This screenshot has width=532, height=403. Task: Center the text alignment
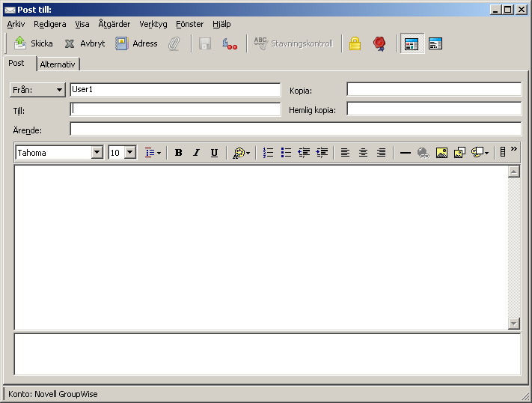pyautogui.click(x=363, y=153)
